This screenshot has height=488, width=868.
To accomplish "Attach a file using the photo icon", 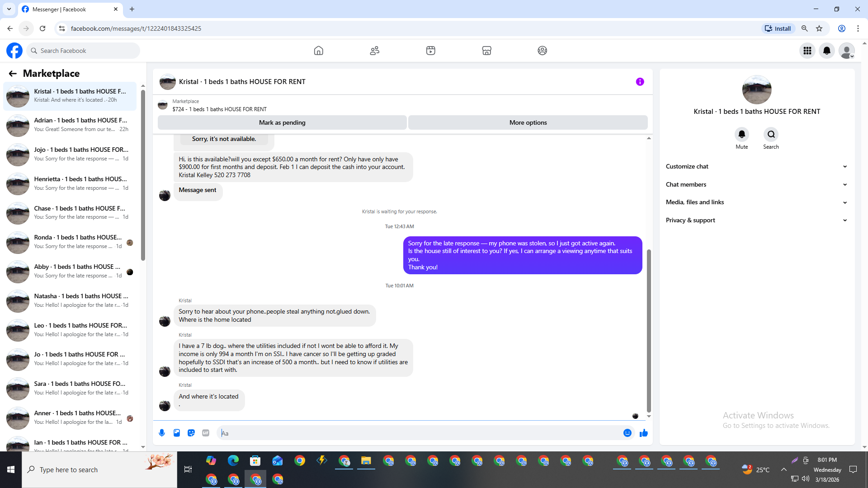I will [177, 433].
